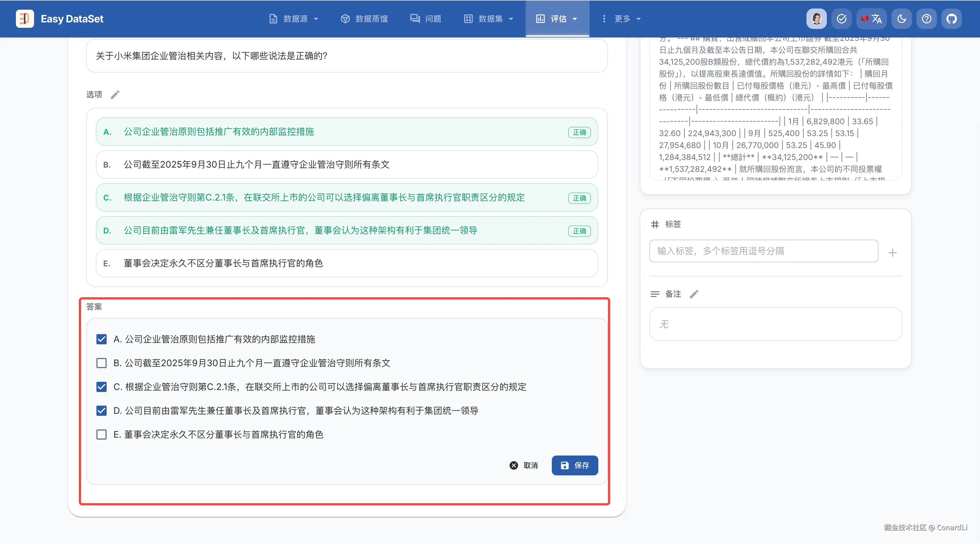This screenshot has width=980, height=544.
Task: Toggle dark mode moon icon
Action: coord(901,19)
